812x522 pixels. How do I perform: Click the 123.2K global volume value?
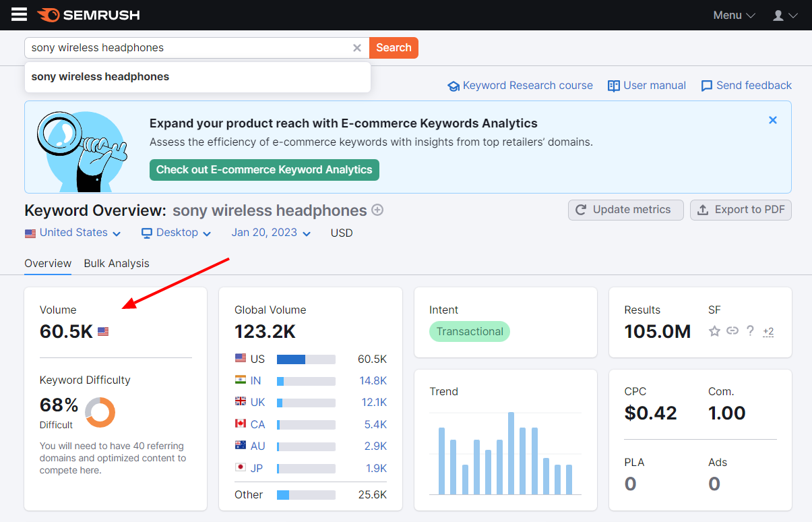[x=265, y=332]
